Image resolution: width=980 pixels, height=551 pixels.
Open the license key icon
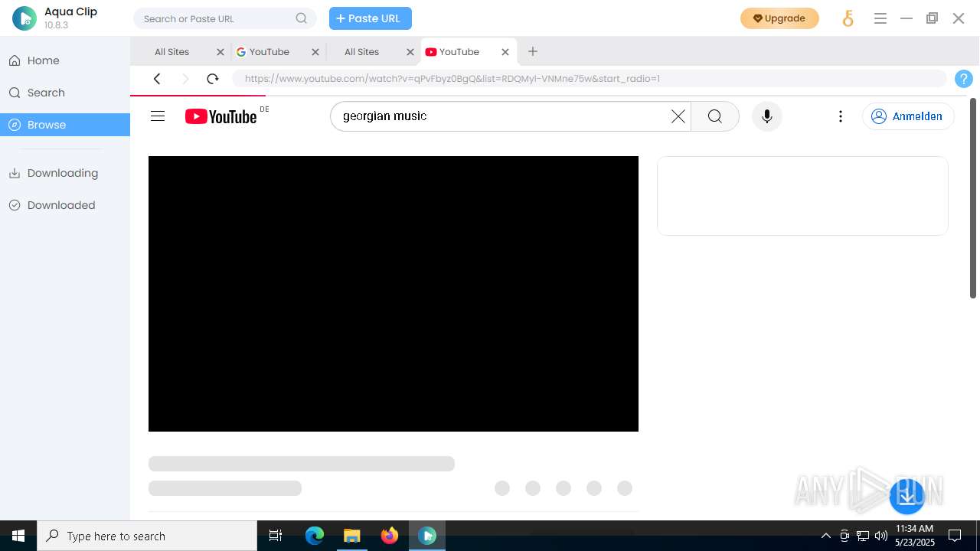[848, 18]
